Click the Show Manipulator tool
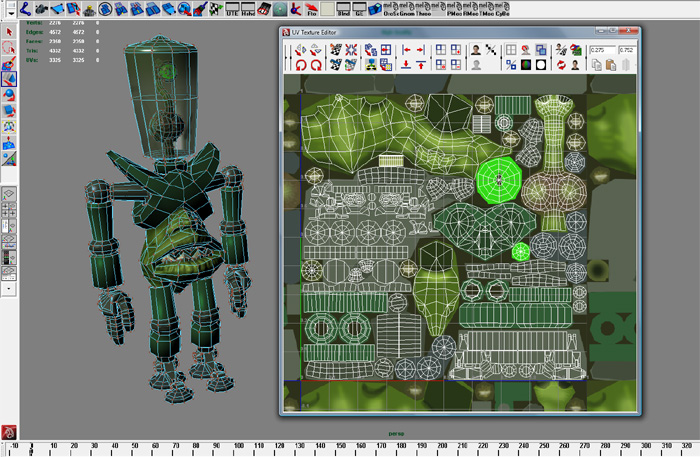 pos(9,158)
